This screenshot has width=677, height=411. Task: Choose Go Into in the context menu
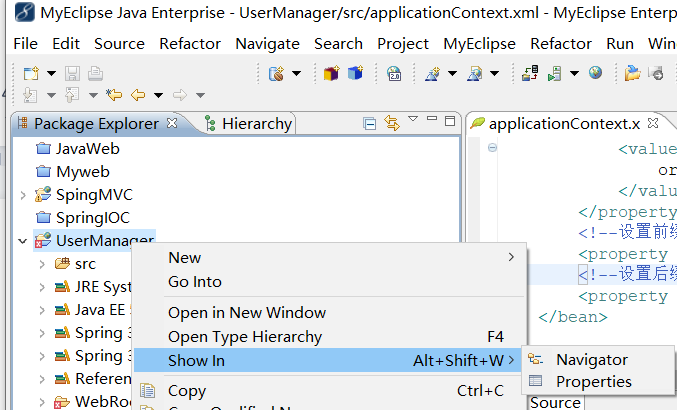coord(330,282)
